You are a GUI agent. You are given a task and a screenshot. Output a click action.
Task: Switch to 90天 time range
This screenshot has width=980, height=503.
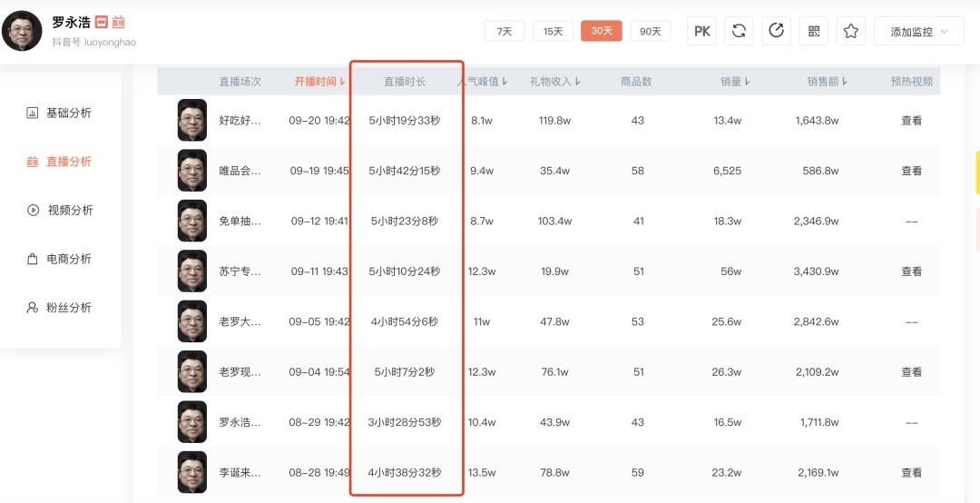pyautogui.click(x=651, y=31)
